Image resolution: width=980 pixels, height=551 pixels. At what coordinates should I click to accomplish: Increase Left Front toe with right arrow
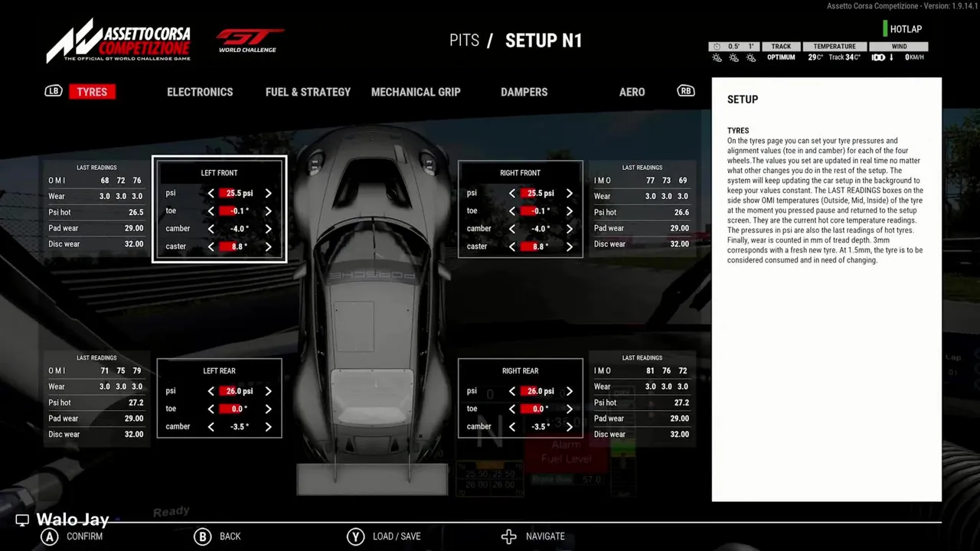click(x=268, y=211)
